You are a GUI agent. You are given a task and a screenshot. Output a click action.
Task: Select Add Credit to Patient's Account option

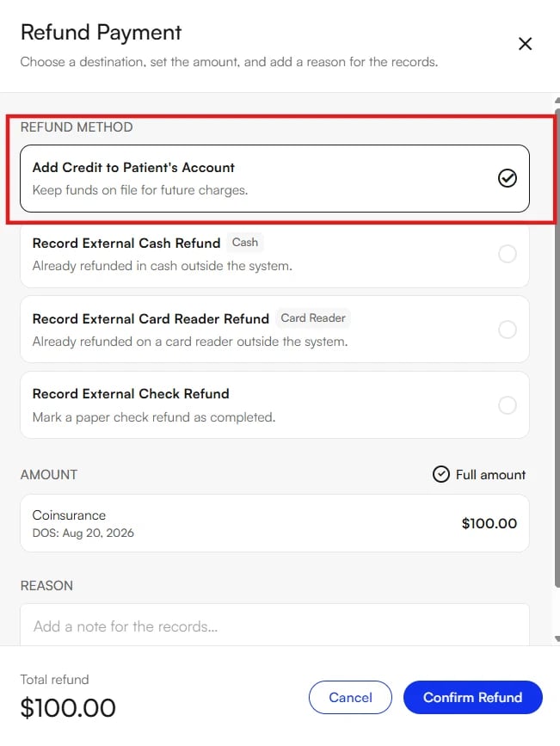(274, 178)
